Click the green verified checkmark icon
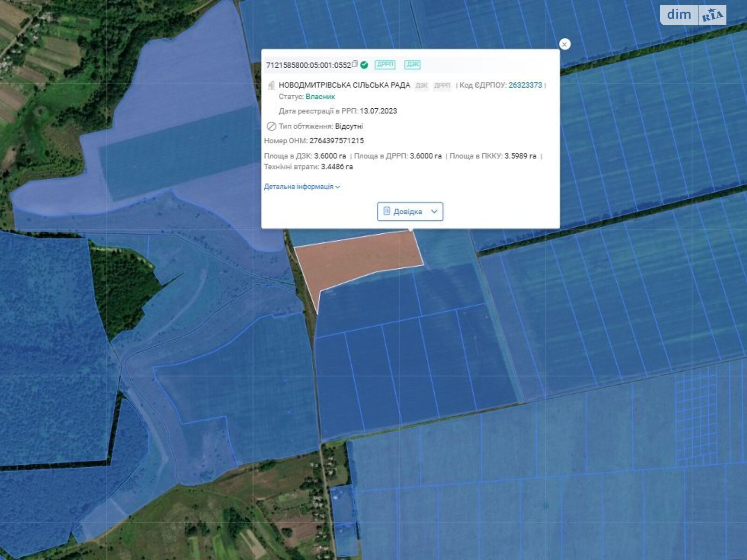 364,65
